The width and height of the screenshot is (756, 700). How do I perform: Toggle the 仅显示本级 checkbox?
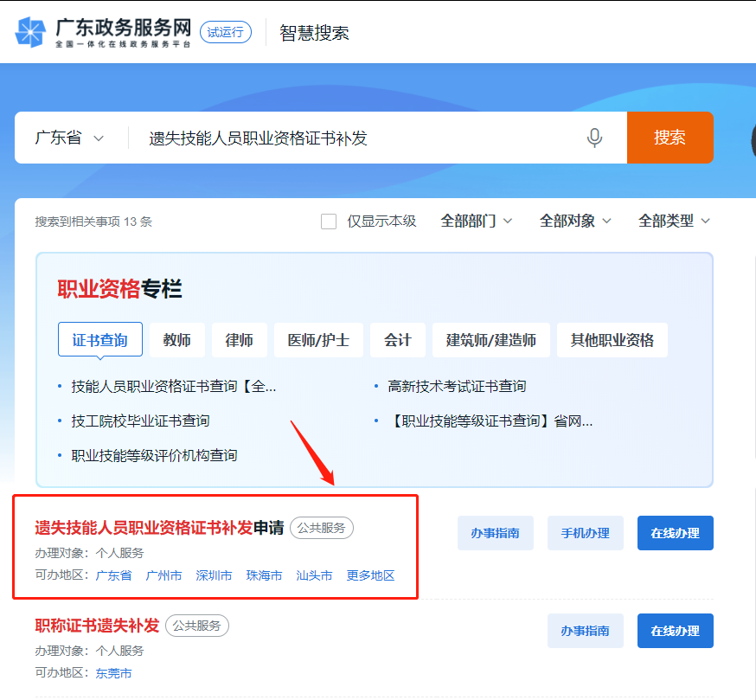pos(329,222)
